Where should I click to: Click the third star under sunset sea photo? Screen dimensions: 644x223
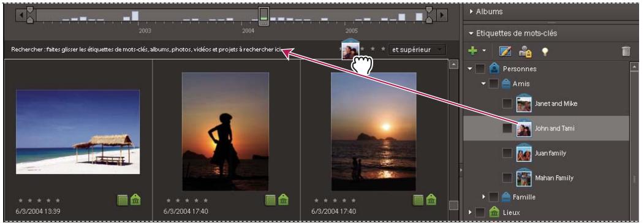point(335,200)
